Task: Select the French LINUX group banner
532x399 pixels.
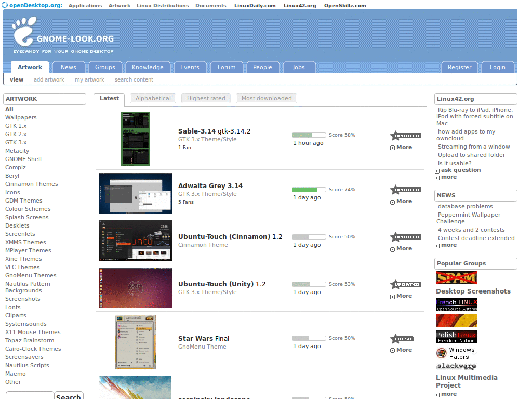Action: point(456,303)
